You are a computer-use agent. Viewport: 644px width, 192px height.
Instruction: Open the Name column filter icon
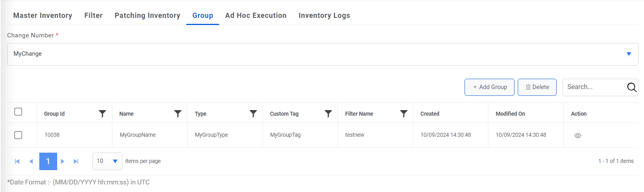pyautogui.click(x=178, y=114)
